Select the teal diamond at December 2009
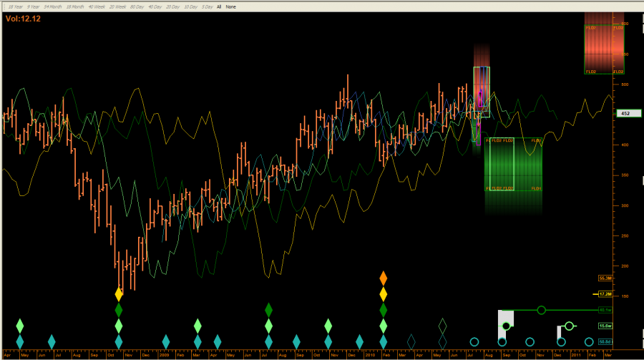Screen dimensions: 644x360 pyautogui.click(x=359, y=341)
